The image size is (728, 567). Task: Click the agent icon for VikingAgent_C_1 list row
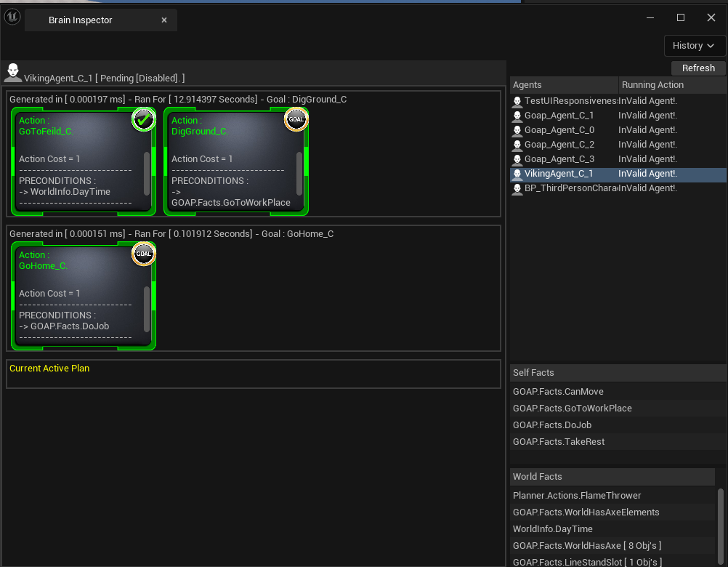517,174
